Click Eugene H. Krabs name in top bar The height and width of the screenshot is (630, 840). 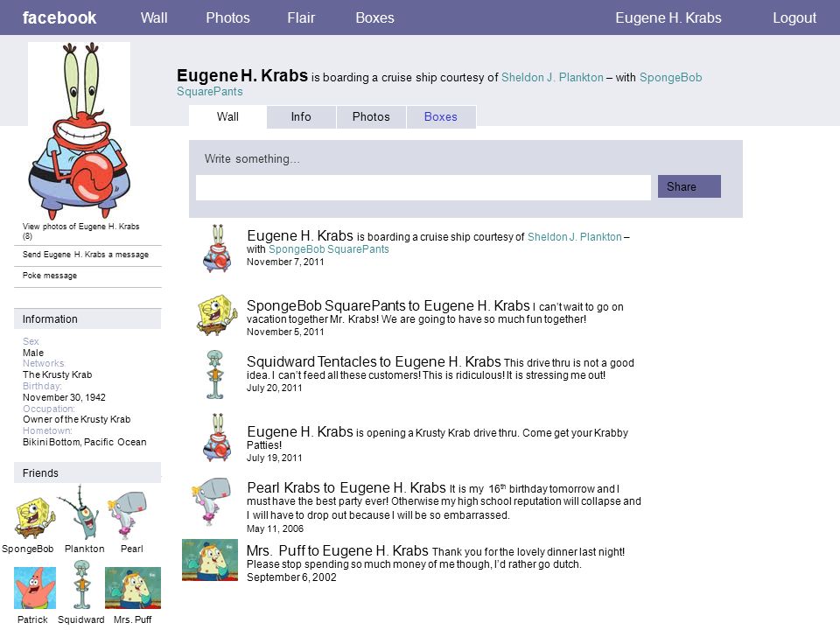coord(668,17)
